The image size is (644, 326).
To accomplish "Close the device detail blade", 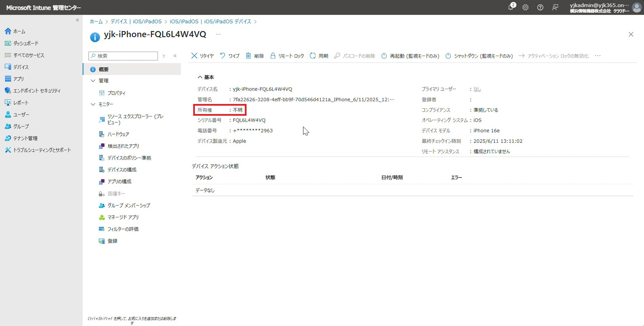I will pyautogui.click(x=631, y=34).
